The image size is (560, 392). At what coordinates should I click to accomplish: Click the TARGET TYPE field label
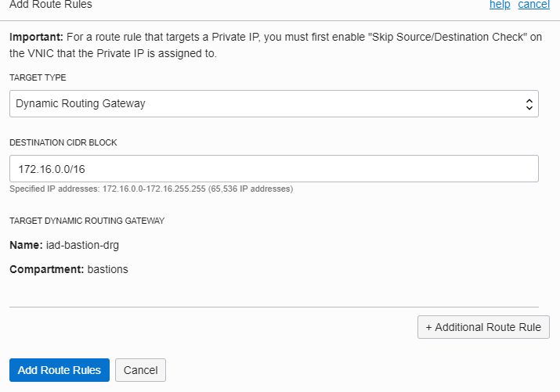point(38,78)
